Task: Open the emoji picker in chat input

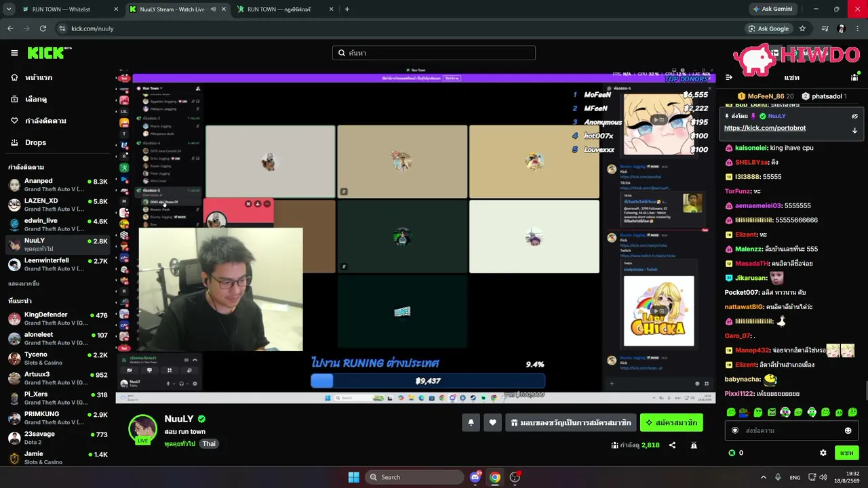Action: pos(848,430)
